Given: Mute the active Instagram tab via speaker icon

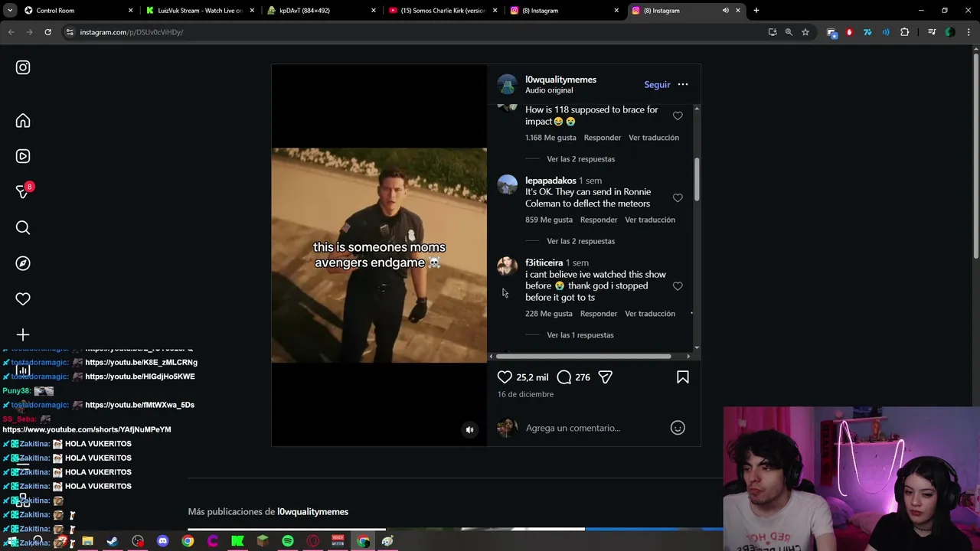Looking at the screenshot, I should click(x=725, y=11).
